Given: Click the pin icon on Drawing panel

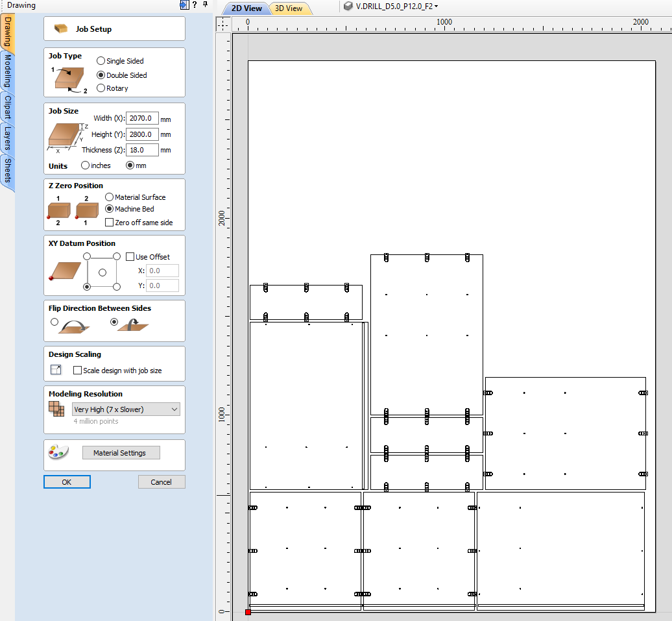Looking at the screenshot, I should click(205, 5).
